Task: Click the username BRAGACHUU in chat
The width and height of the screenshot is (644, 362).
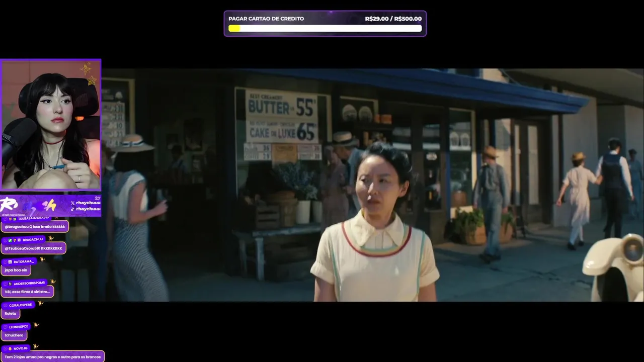Action: pyautogui.click(x=33, y=240)
